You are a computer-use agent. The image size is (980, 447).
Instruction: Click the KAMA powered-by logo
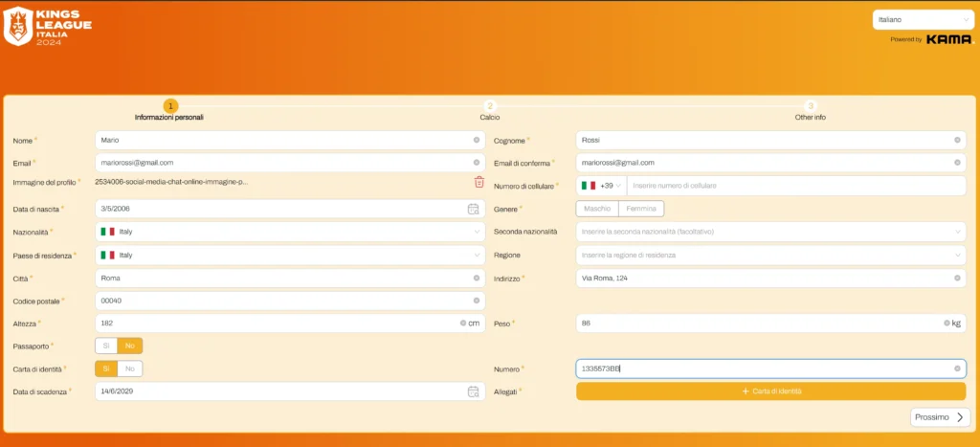point(949,39)
